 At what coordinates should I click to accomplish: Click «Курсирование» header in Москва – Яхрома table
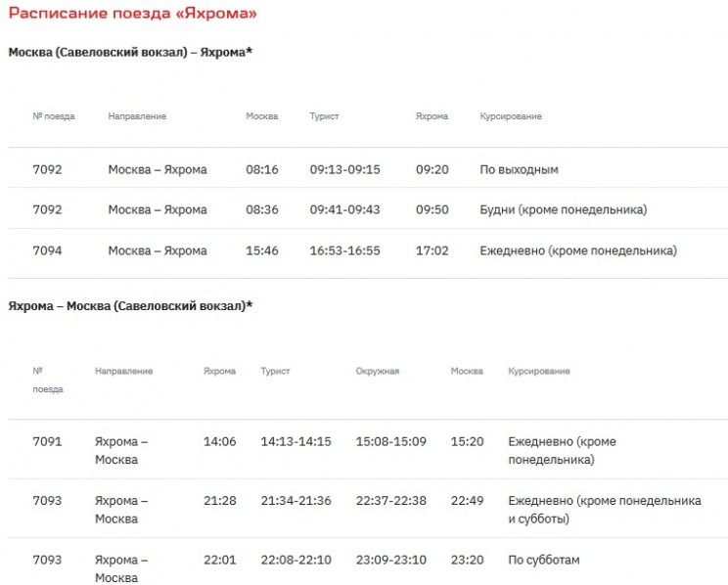511,116
